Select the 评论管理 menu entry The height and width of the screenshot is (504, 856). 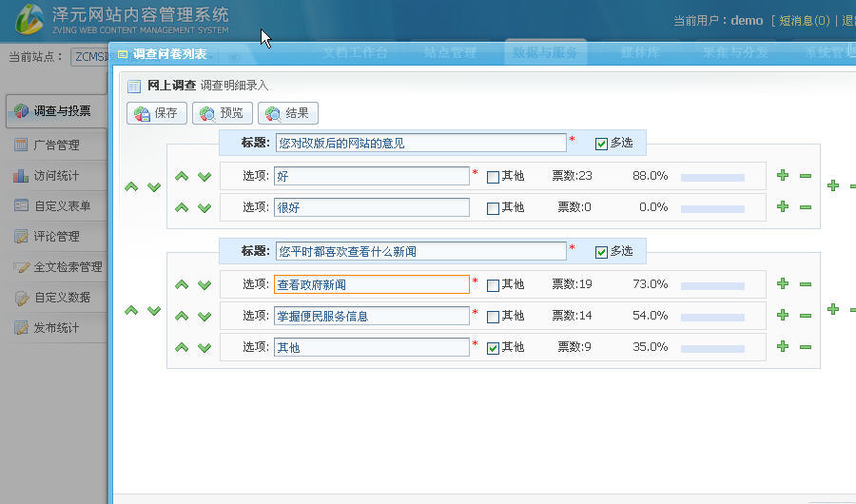(x=56, y=237)
